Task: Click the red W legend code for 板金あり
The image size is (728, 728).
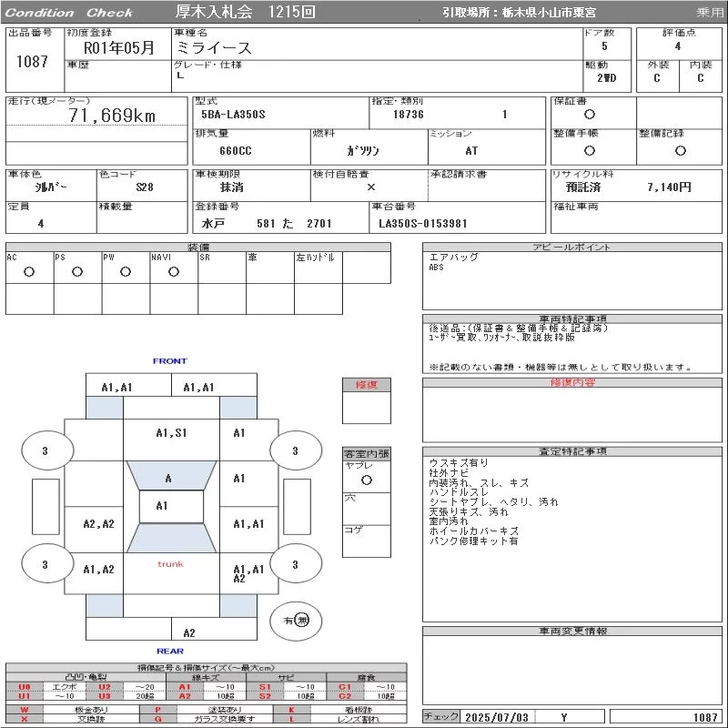Action: [25, 710]
